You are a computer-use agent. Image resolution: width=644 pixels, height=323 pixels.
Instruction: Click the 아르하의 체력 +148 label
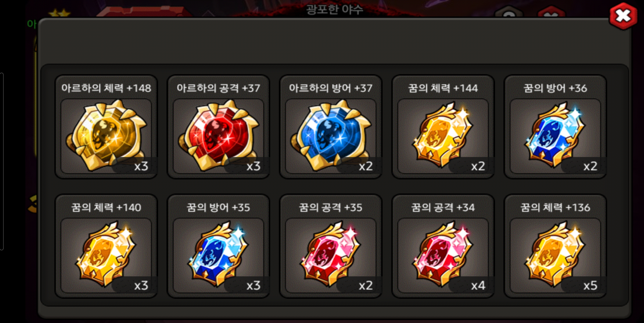tap(106, 88)
